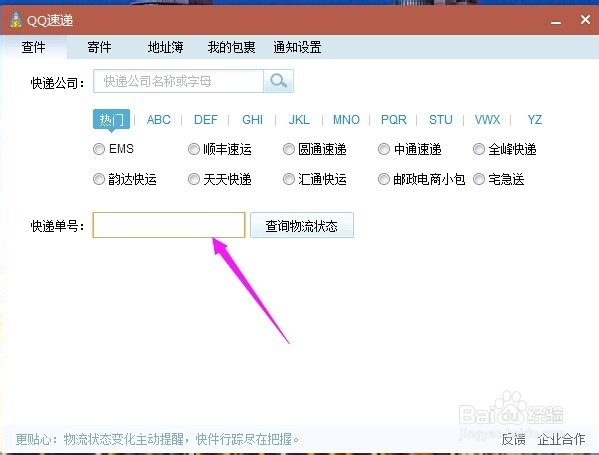This screenshot has width=599, height=455.
Task: Select the EMS radio button
Action: tap(99, 149)
